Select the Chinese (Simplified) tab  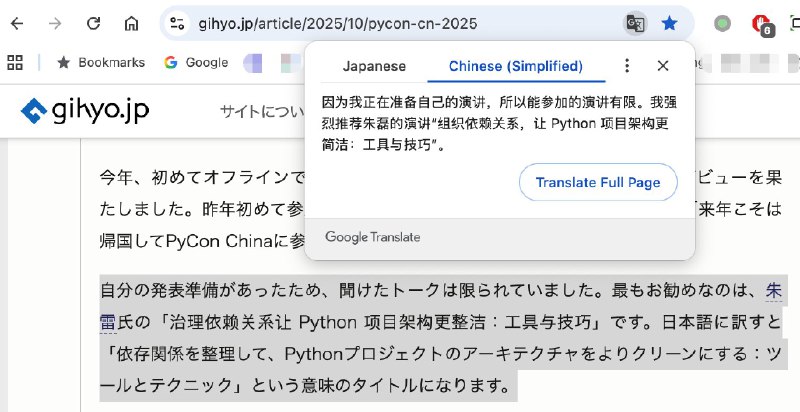click(515, 66)
